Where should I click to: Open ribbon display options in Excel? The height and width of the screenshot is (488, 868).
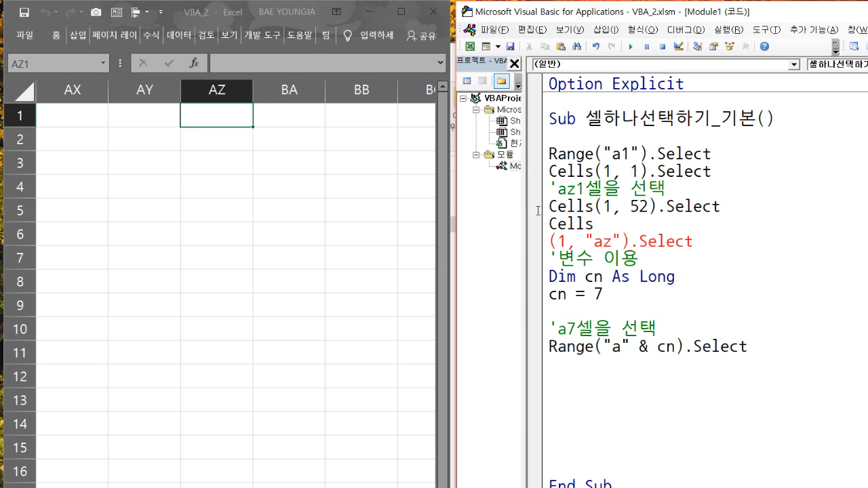(x=337, y=12)
